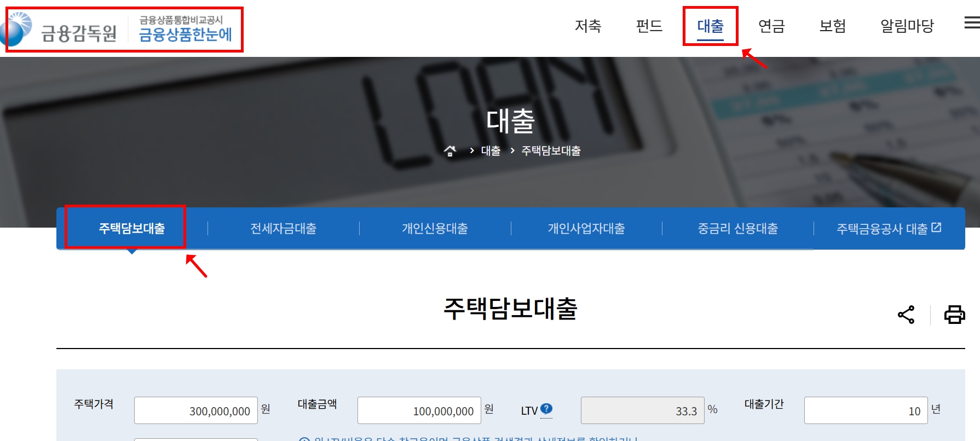Open the 금융상품한눈에 home link
This screenshot has height=441, width=980.
coord(185,29)
